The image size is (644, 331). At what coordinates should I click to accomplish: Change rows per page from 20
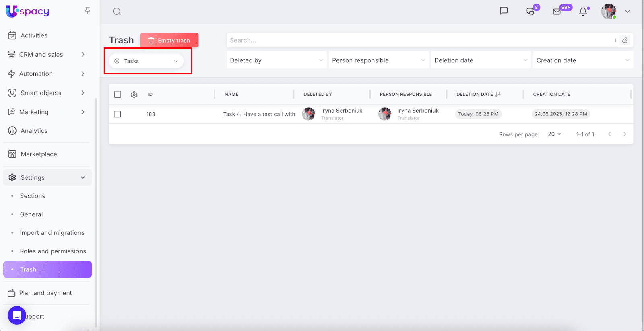pyautogui.click(x=554, y=134)
